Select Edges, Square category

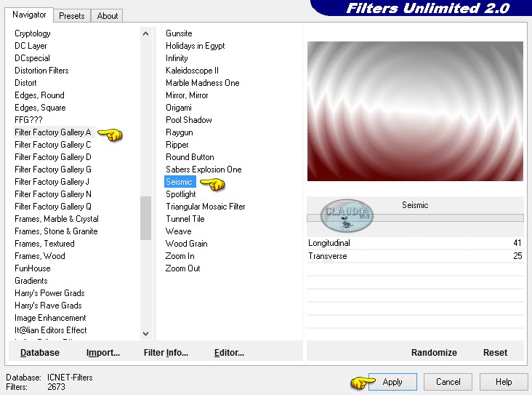40,108
